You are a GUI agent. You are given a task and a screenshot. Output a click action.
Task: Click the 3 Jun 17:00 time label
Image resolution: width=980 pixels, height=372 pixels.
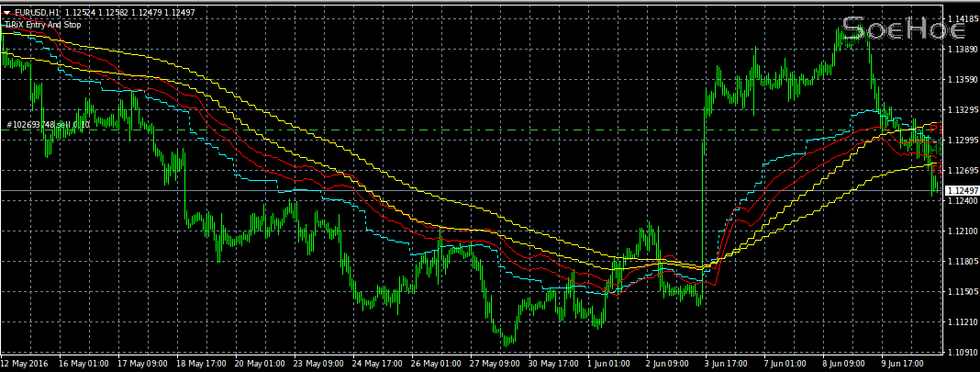coord(727,364)
